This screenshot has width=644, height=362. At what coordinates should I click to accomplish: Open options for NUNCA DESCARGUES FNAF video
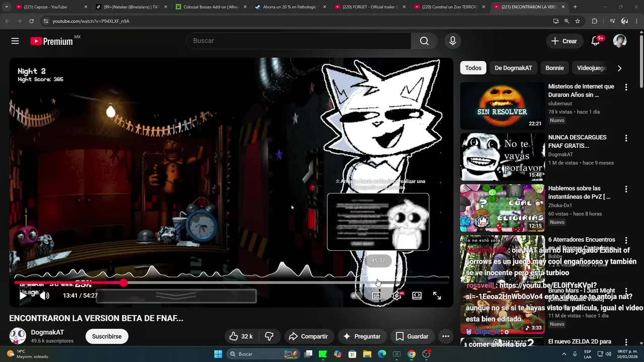[626, 138]
